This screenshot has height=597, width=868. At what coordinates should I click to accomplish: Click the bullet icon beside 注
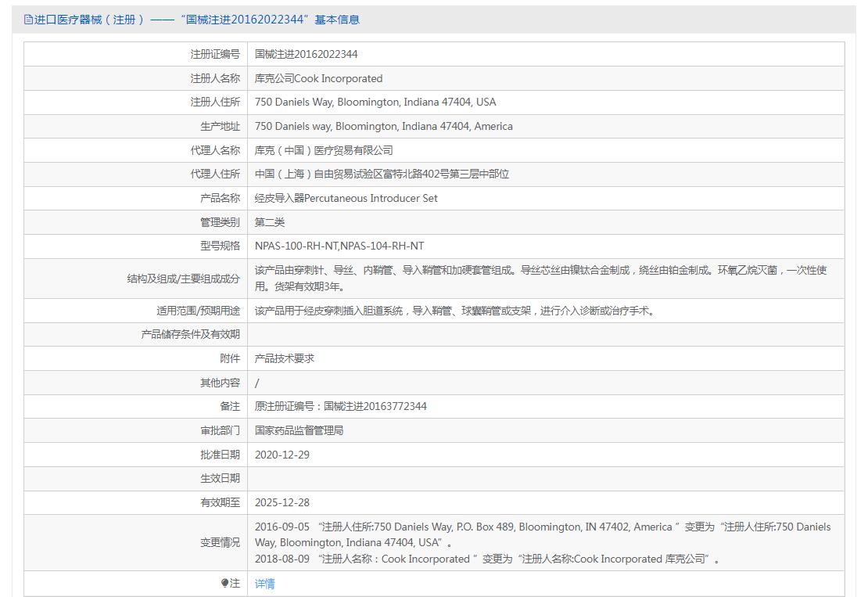click(224, 583)
